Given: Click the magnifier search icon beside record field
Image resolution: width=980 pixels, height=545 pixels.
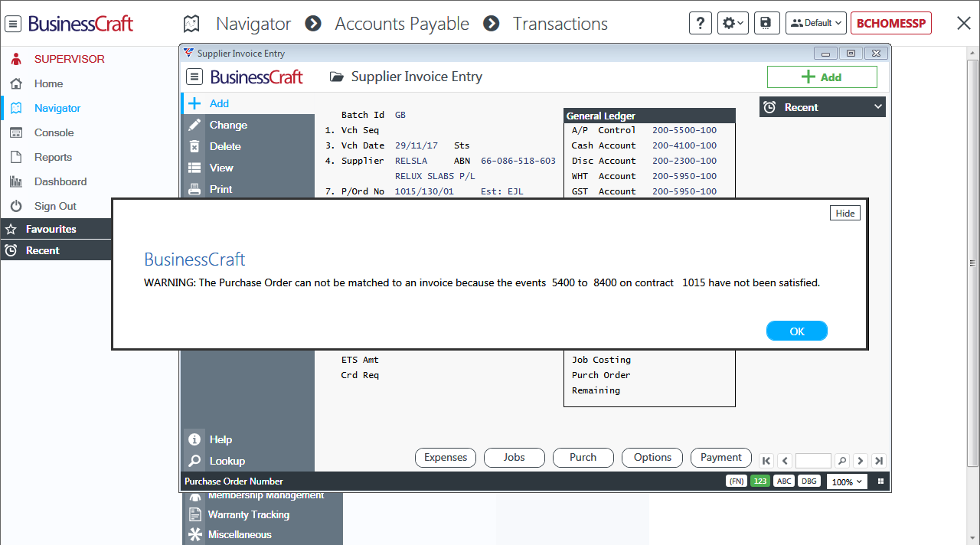Looking at the screenshot, I should [x=842, y=461].
